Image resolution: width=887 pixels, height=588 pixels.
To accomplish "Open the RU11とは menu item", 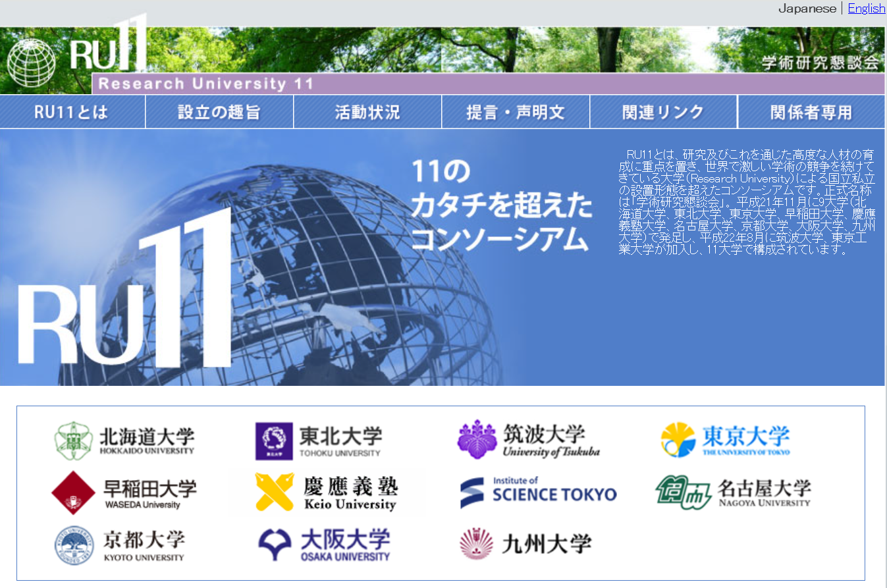I will (72, 112).
